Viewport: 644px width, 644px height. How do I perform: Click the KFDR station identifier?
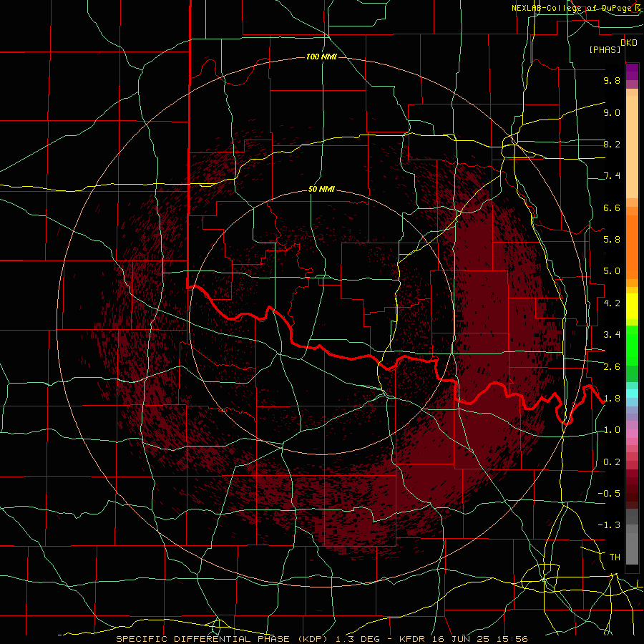[x=414, y=639]
